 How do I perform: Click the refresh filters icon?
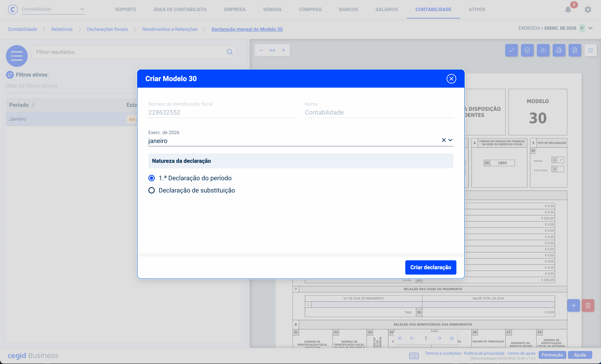point(10,75)
